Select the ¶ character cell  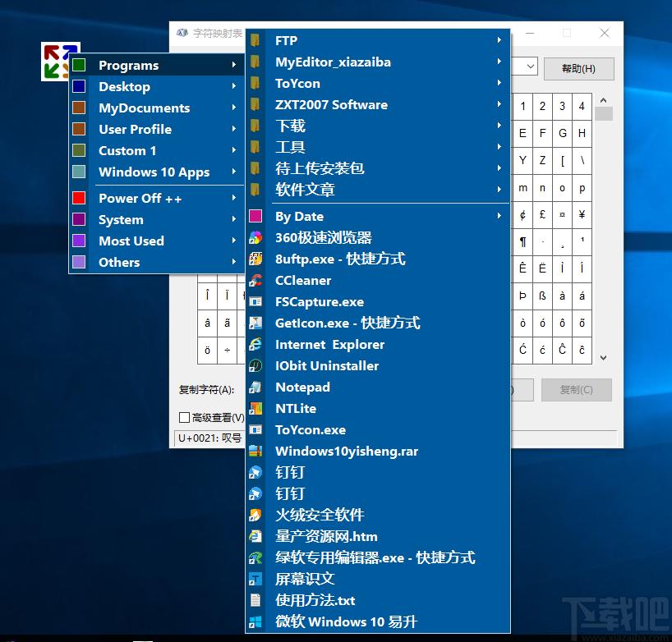(522, 242)
